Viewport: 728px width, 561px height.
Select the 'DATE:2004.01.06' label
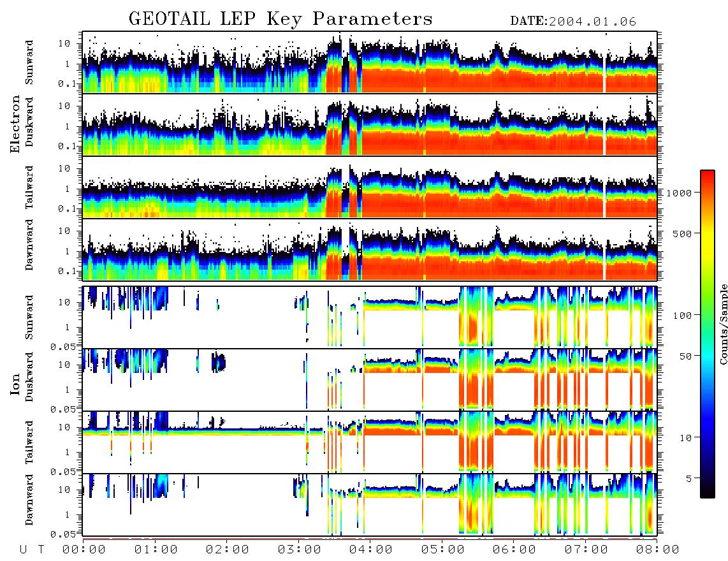(x=573, y=22)
